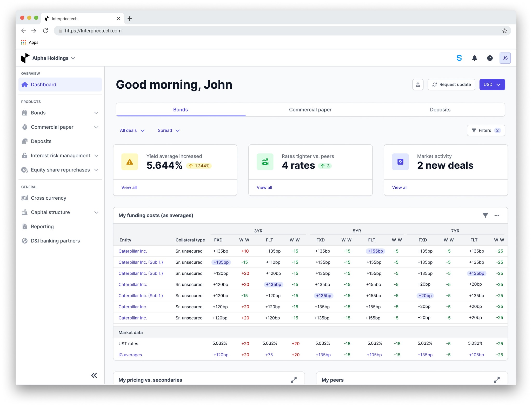Collapse the sidebar with double chevron
Screen dimensions: 532x406
pos(94,375)
